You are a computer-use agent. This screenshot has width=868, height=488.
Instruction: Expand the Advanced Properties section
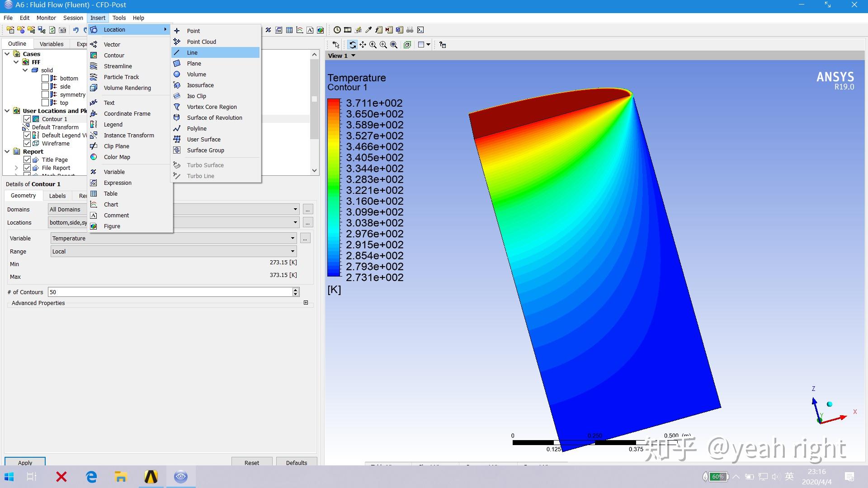pos(306,303)
